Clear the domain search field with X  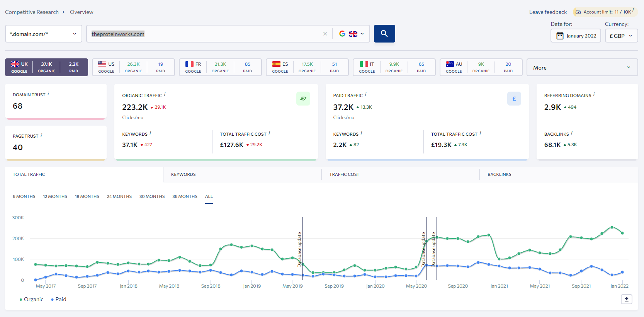pyautogui.click(x=325, y=34)
